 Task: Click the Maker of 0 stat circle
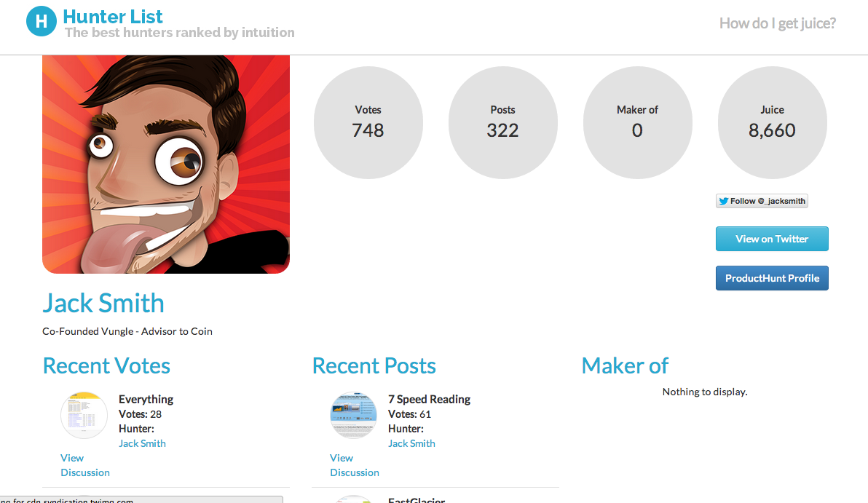(x=637, y=122)
